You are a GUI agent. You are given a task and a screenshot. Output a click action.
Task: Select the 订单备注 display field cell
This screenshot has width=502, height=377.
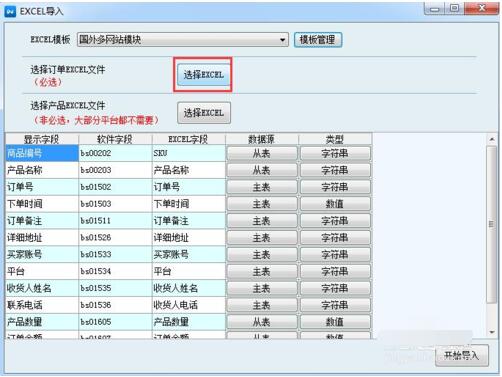[42, 221]
